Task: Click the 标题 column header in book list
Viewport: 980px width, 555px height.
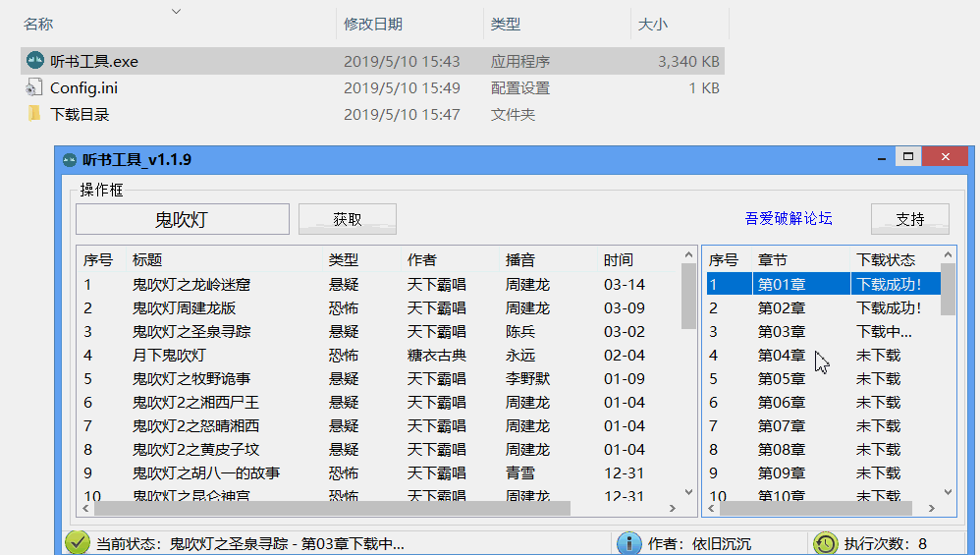Action: click(147, 260)
